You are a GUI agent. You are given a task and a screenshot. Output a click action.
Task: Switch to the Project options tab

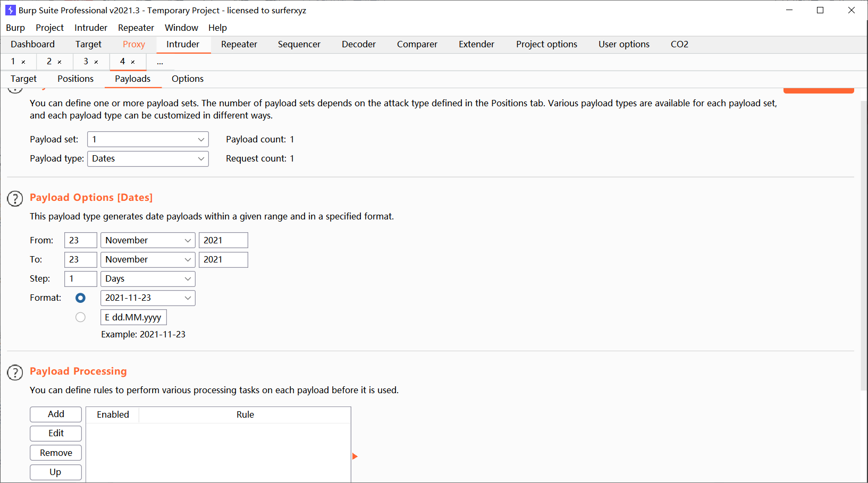click(x=546, y=45)
